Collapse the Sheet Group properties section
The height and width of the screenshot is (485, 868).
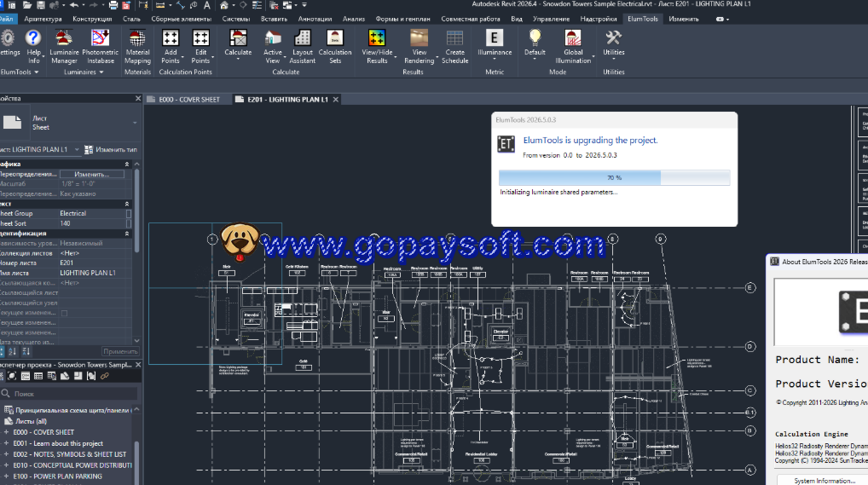coord(128,204)
